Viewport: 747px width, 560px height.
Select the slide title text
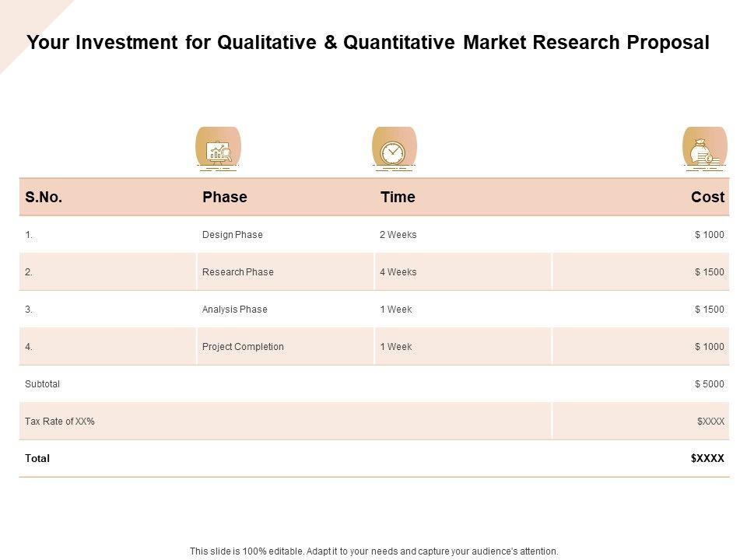[368, 43]
